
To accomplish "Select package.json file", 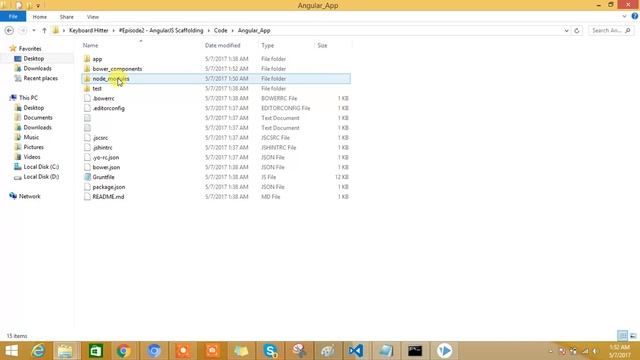I will click(109, 187).
